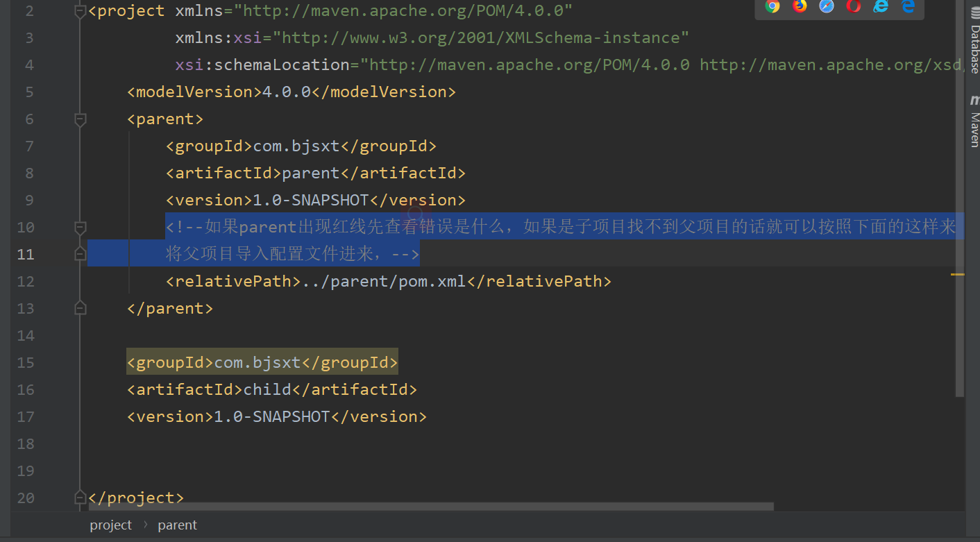Open pom.xml preview in Opera browser
Screen dimensions: 980x542
[x=854, y=6]
